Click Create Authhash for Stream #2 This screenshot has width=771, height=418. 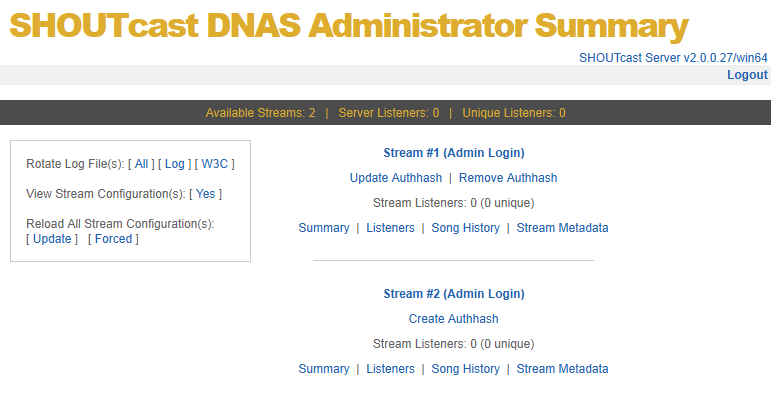tap(453, 319)
